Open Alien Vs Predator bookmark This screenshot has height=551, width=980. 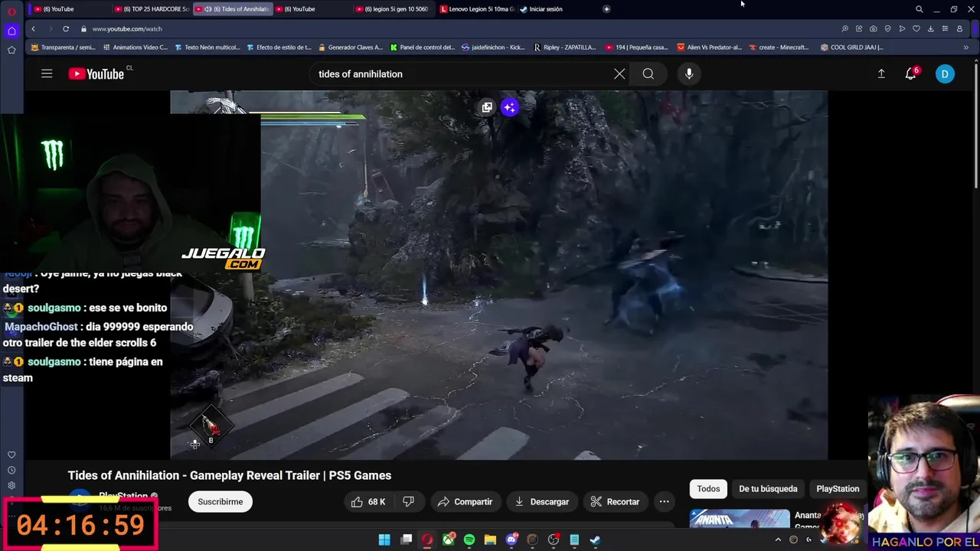point(709,47)
